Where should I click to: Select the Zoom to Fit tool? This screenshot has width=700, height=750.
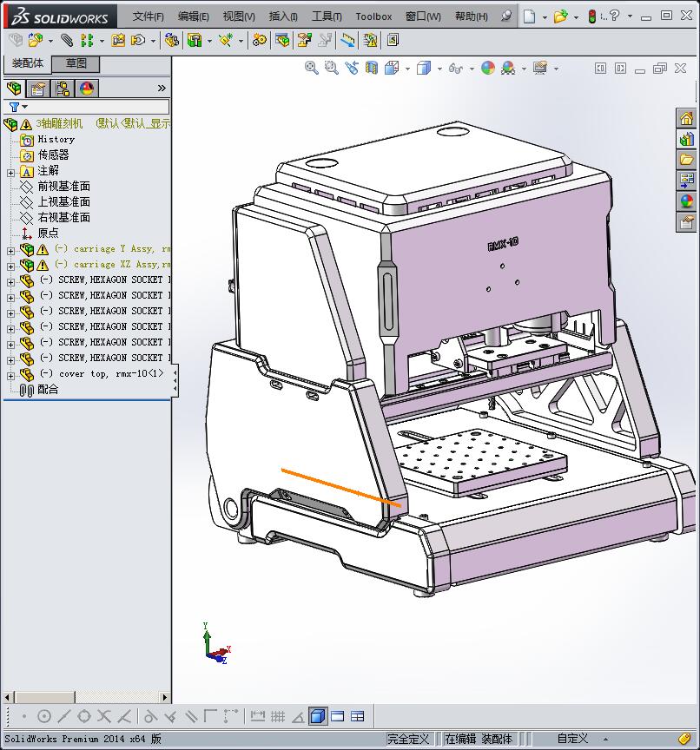pyautogui.click(x=312, y=68)
